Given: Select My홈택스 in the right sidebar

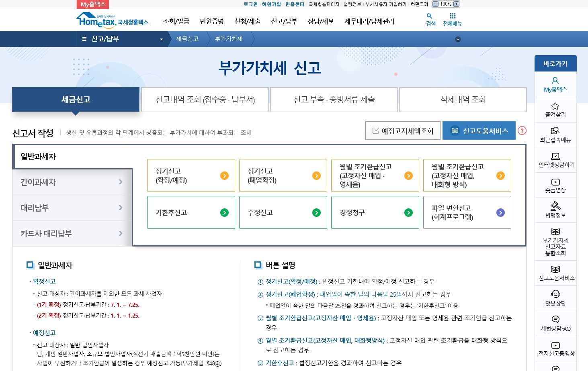Looking at the screenshot, I should 555,84.
